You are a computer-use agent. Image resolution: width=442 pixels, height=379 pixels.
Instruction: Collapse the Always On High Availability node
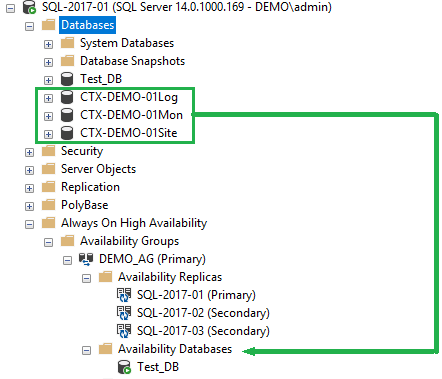[29, 224]
